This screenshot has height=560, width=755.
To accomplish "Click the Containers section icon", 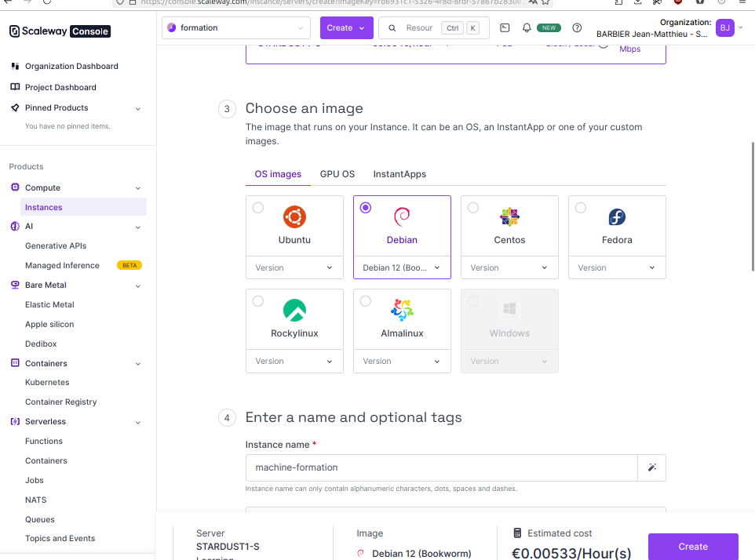I will click(x=15, y=363).
